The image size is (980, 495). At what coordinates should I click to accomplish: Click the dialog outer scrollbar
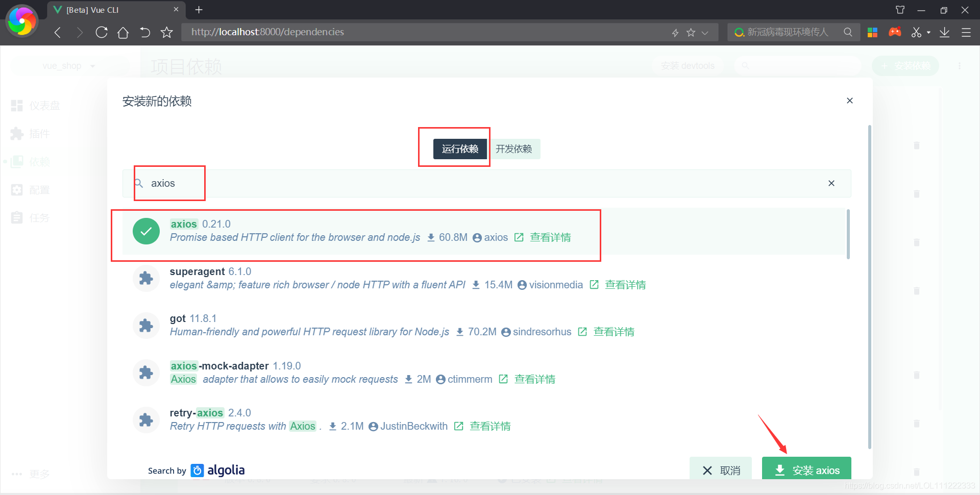(x=869, y=287)
